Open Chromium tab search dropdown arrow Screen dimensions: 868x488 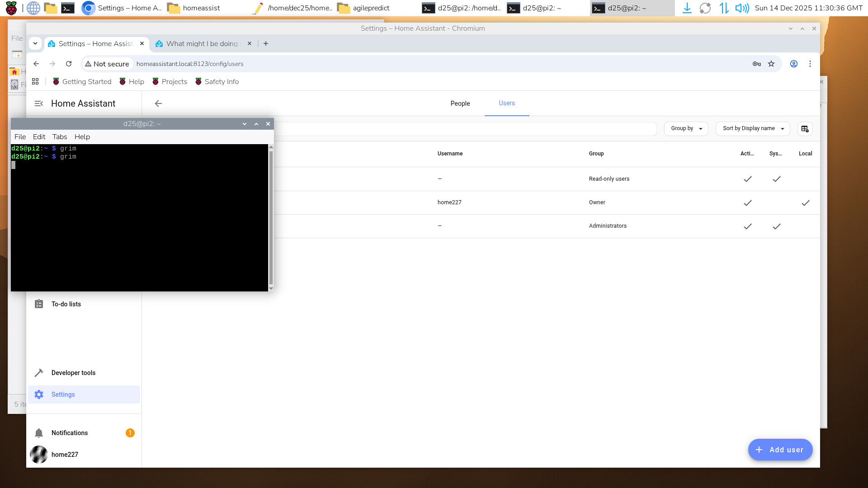point(35,43)
